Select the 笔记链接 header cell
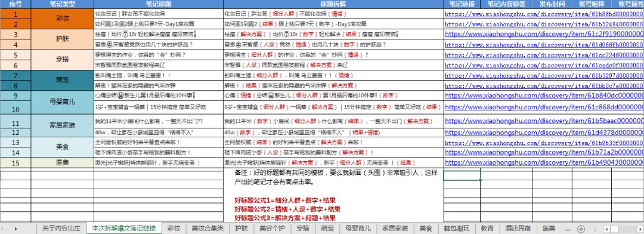This screenshot has height=234, width=644. [462, 4]
